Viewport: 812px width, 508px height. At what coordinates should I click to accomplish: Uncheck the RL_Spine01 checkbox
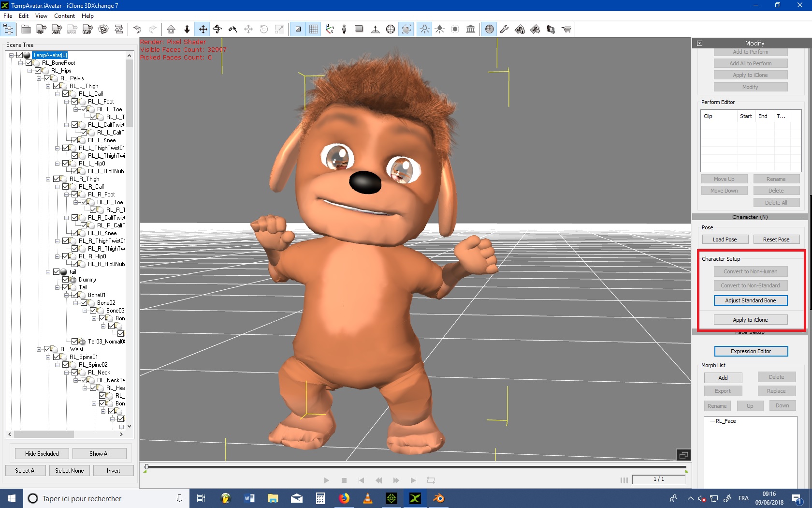[x=57, y=357]
